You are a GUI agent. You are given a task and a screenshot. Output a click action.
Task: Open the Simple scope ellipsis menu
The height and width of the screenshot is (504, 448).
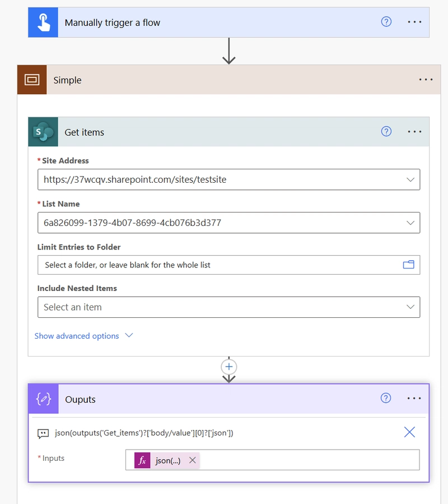click(x=426, y=80)
